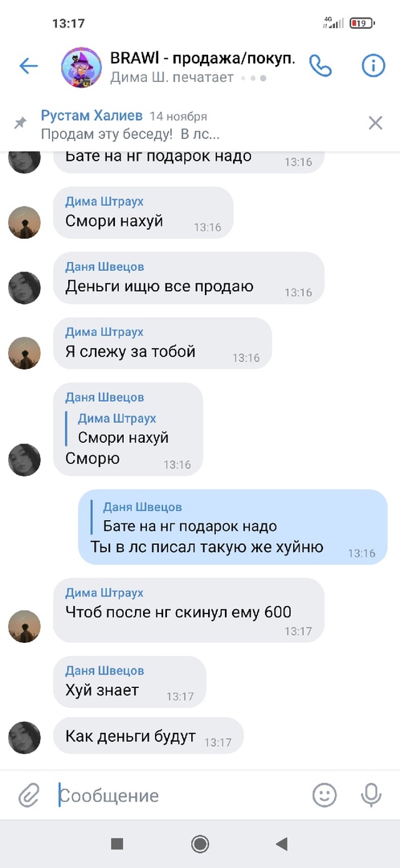400x868 pixels.
Task: Tap the microphone voice message icon
Action: click(371, 796)
